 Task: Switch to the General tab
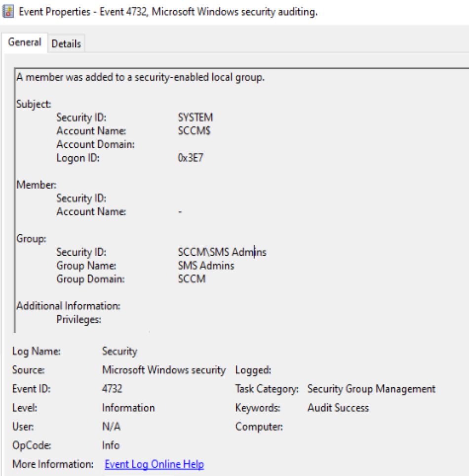25,42
